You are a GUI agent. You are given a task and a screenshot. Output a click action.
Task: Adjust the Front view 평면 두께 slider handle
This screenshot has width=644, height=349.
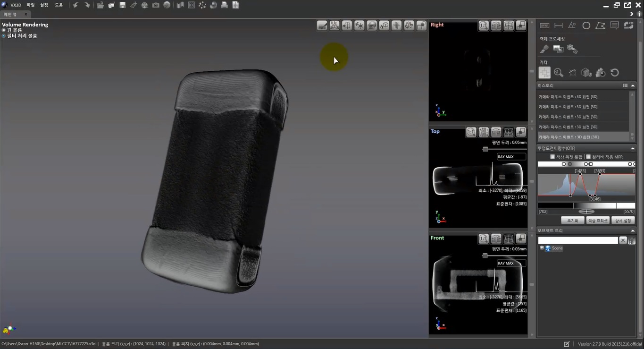[485, 255]
